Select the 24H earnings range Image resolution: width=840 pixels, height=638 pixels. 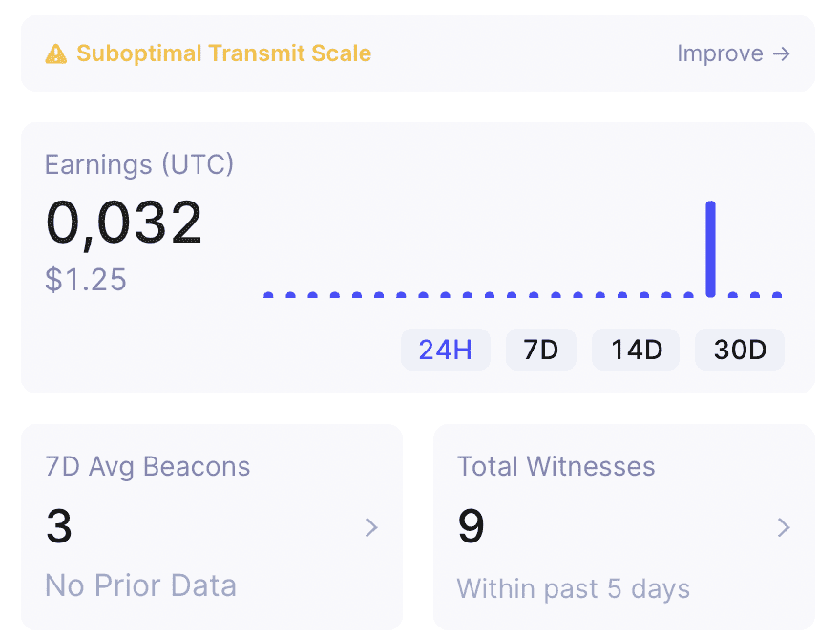[446, 350]
